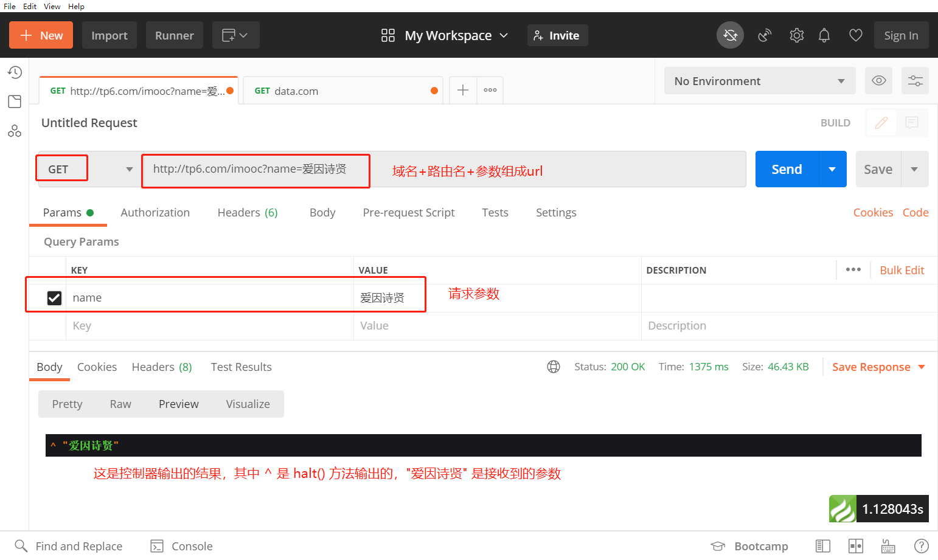This screenshot has height=560, width=938.
Task: Click the Find and Replace search icon
Action: click(21, 546)
